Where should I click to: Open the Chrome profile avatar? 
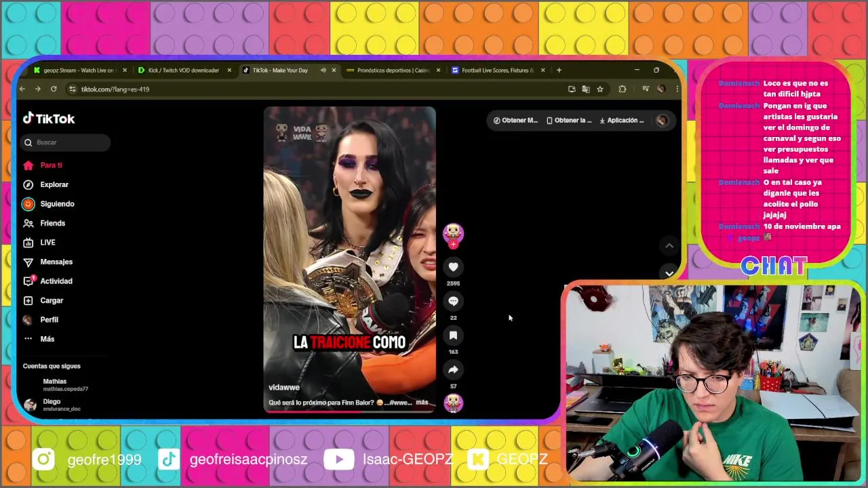(x=660, y=89)
